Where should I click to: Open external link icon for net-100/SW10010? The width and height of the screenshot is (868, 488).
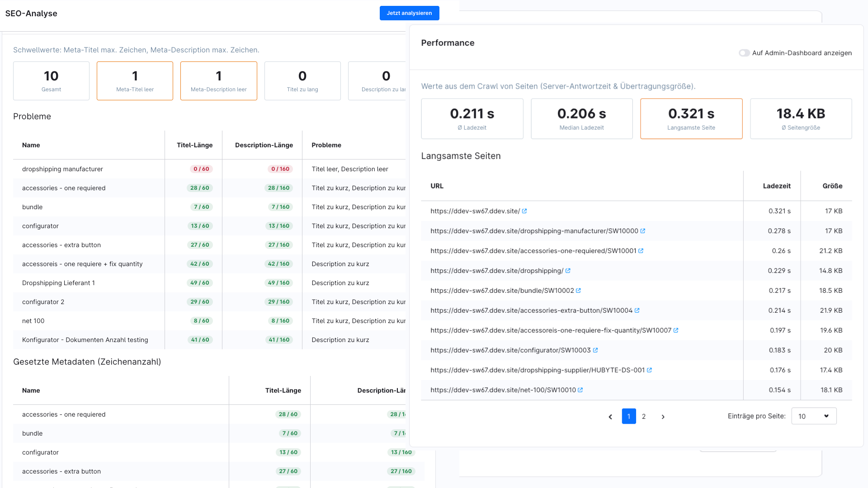pyautogui.click(x=580, y=390)
